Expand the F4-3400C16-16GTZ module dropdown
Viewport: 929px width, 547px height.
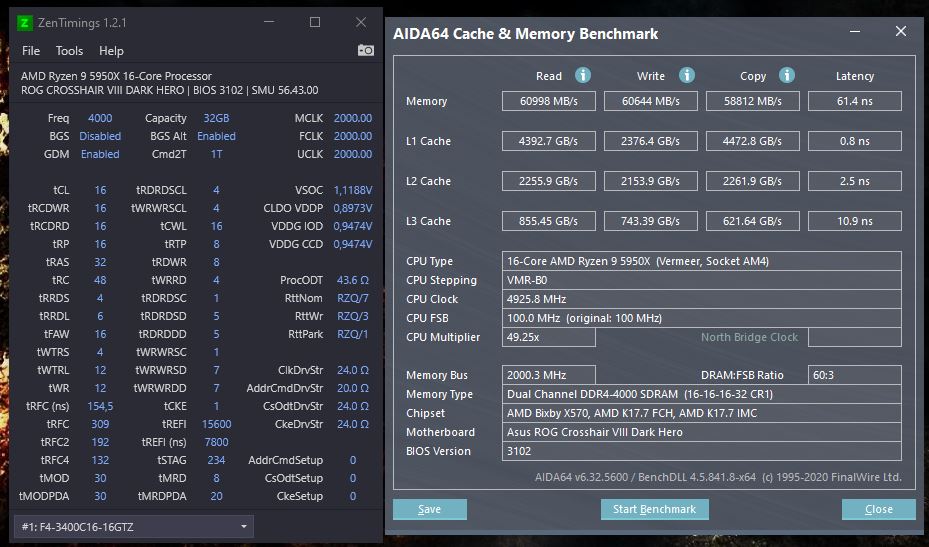click(245, 526)
